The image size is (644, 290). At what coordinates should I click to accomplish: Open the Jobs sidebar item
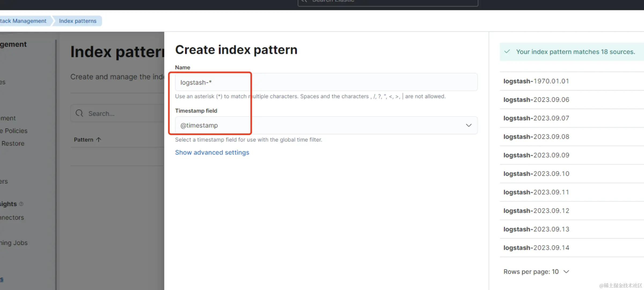click(x=14, y=243)
